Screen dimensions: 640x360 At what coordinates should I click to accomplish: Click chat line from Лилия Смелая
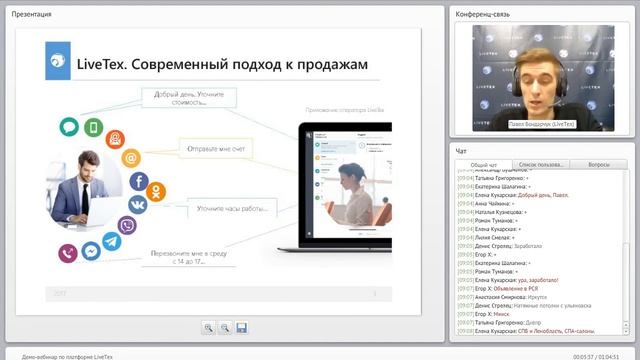(x=486, y=238)
